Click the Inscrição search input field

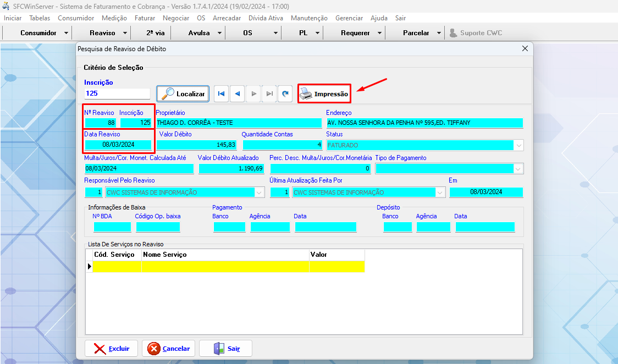[117, 94]
